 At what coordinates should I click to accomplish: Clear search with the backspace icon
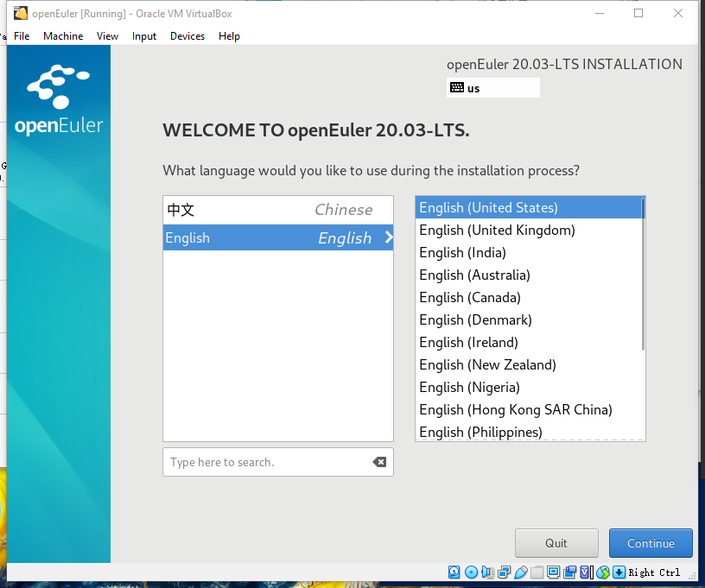click(x=379, y=462)
